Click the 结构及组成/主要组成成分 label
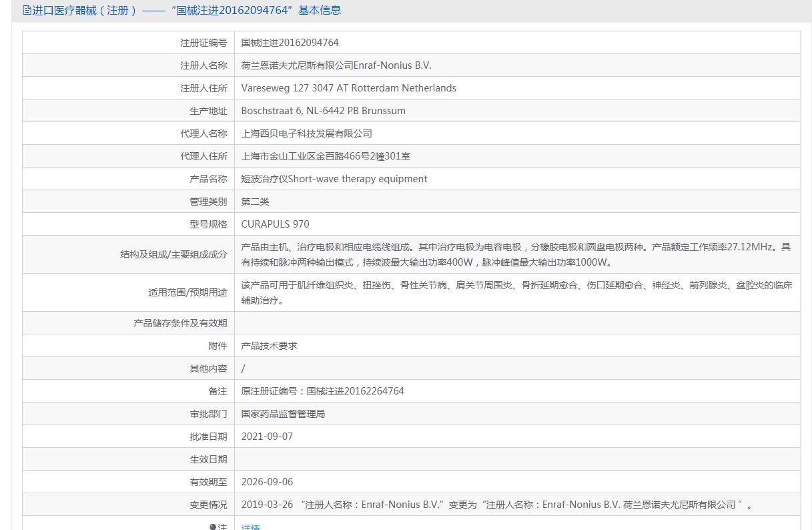Image resolution: width=812 pixels, height=530 pixels. pos(173,254)
